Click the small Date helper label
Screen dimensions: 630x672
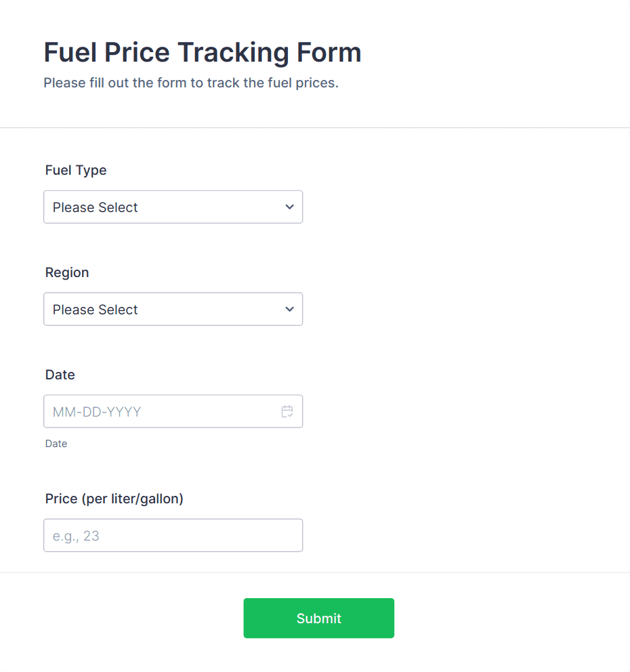[x=56, y=444]
